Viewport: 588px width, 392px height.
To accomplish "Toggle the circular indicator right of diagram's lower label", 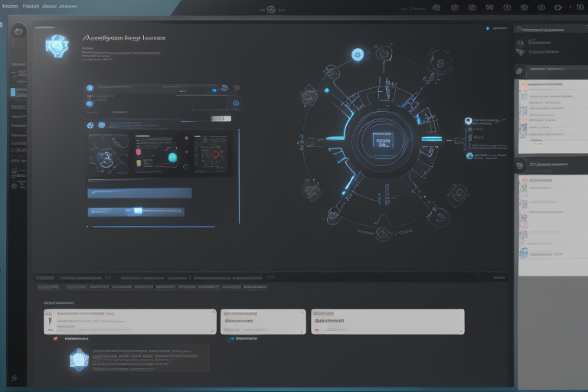I will pyautogui.click(x=468, y=155).
